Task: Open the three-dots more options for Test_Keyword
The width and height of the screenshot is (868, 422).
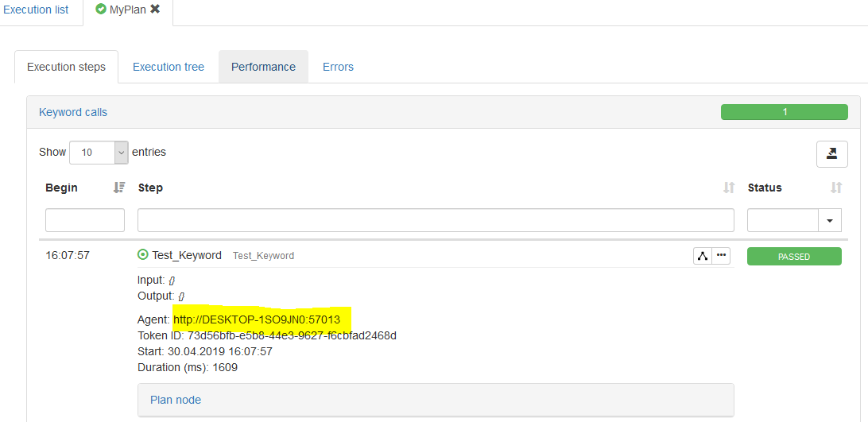Action: pyautogui.click(x=721, y=256)
